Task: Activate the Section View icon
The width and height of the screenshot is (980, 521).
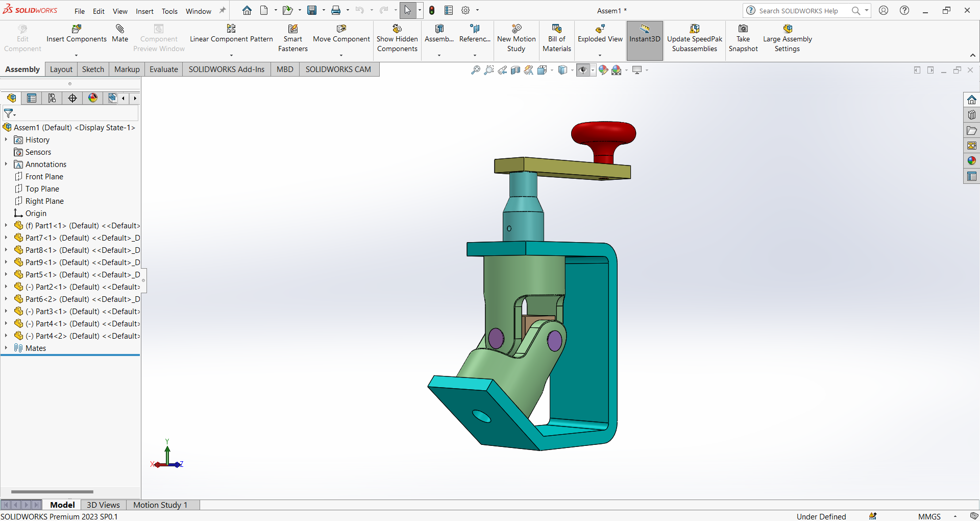Action: (x=516, y=70)
